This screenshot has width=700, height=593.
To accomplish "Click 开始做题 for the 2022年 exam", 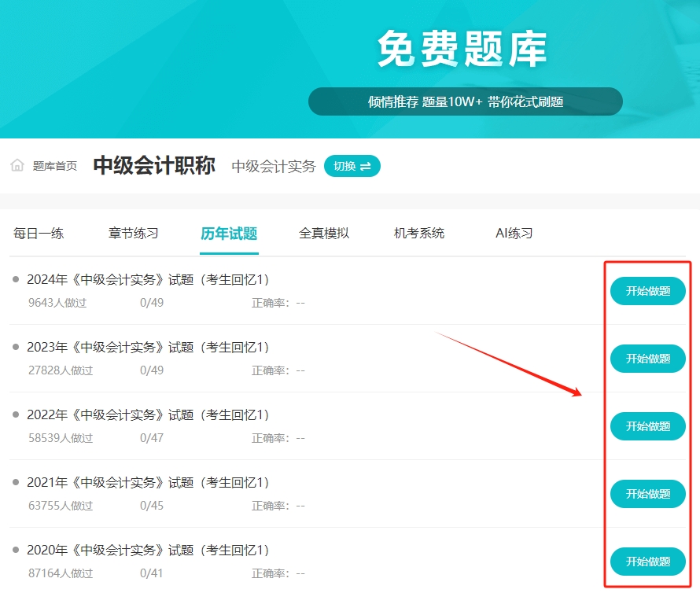I will click(647, 426).
